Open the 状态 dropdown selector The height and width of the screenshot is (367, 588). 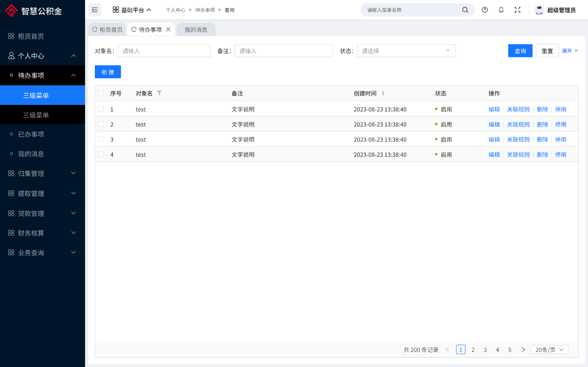(x=406, y=51)
